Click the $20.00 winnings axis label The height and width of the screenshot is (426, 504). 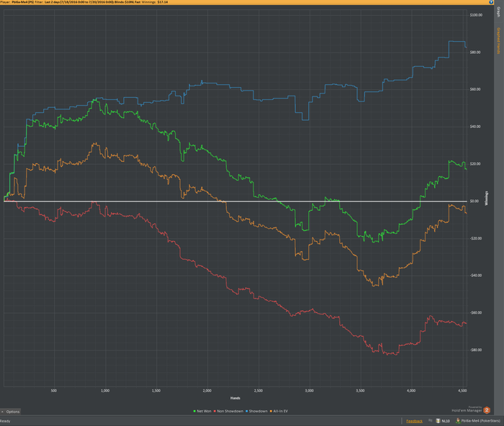(475, 164)
